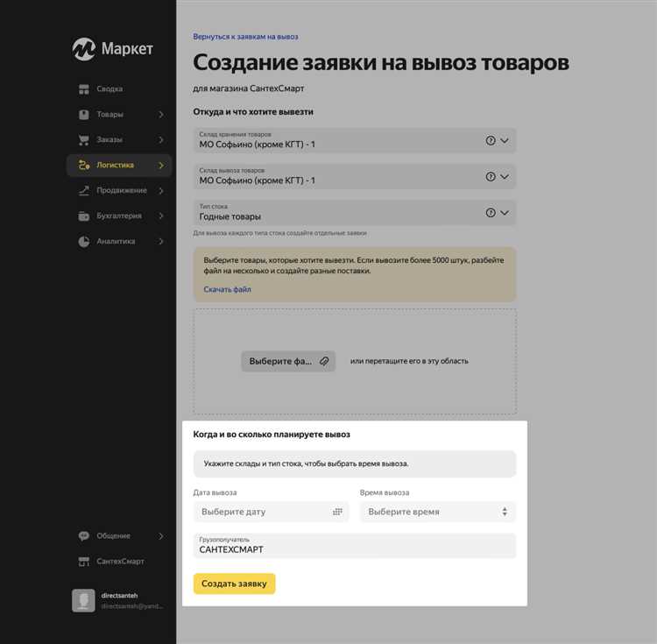Expand the Тип стока dropdown

[x=505, y=212]
